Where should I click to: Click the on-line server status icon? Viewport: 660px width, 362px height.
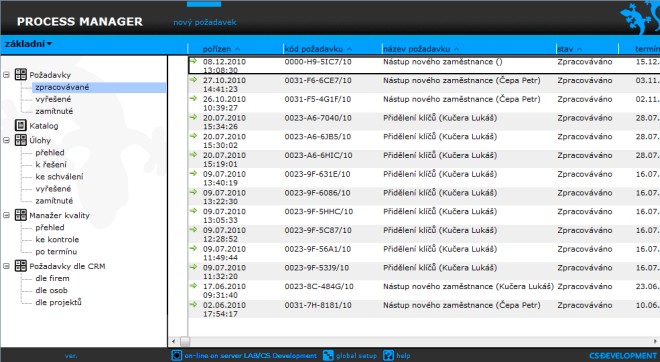coord(177,355)
